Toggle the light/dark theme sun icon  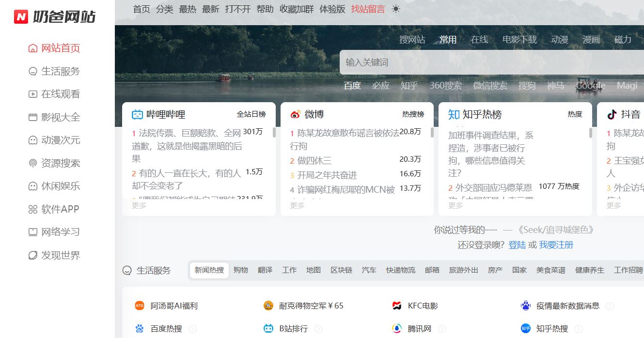(x=395, y=9)
